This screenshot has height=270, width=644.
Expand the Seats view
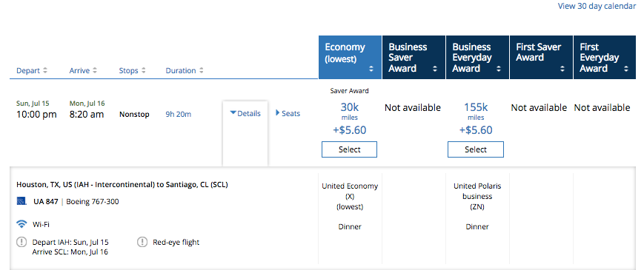[288, 113]
